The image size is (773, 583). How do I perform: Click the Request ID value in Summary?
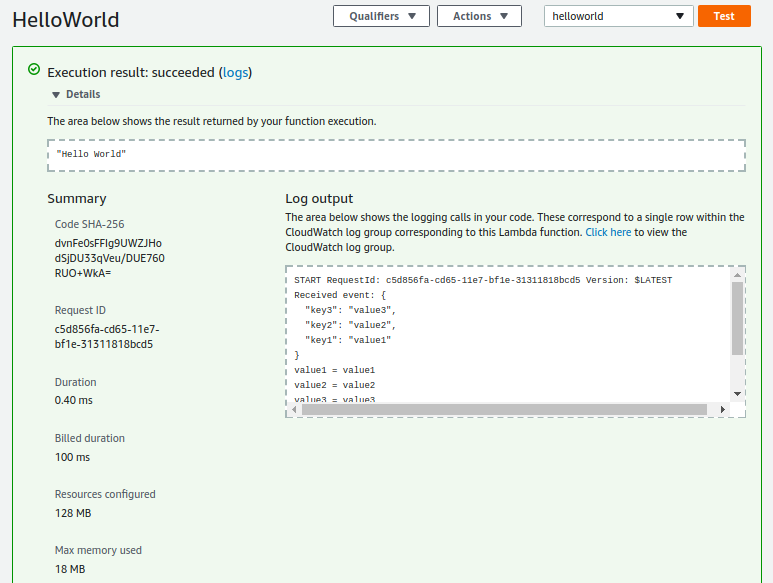[106, 336]
